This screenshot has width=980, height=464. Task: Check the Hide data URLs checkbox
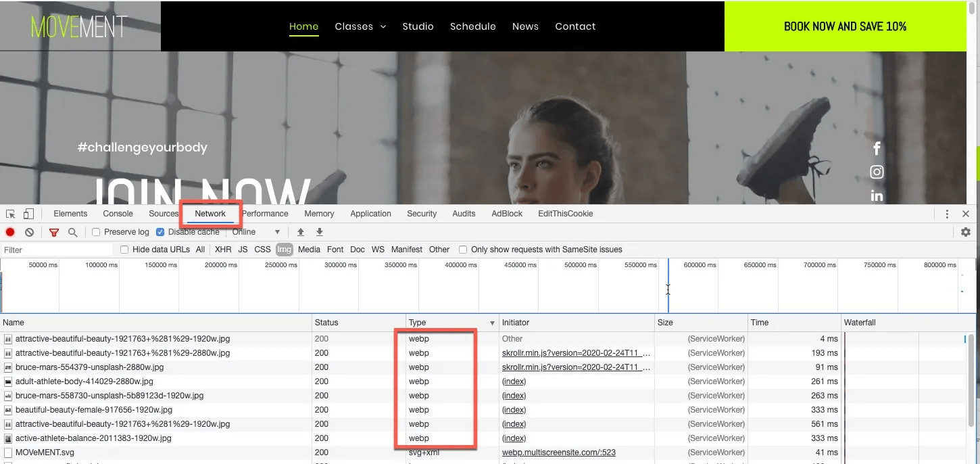coord(124,250)
